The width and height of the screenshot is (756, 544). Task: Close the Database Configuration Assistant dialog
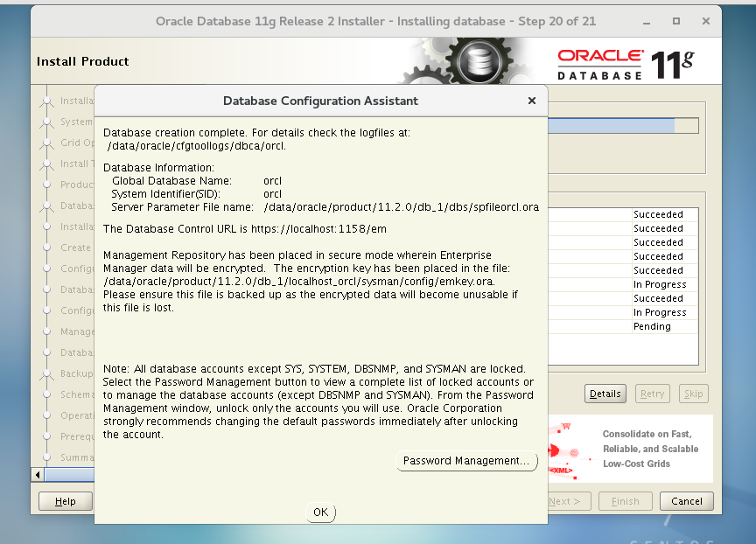coord(531,101)
